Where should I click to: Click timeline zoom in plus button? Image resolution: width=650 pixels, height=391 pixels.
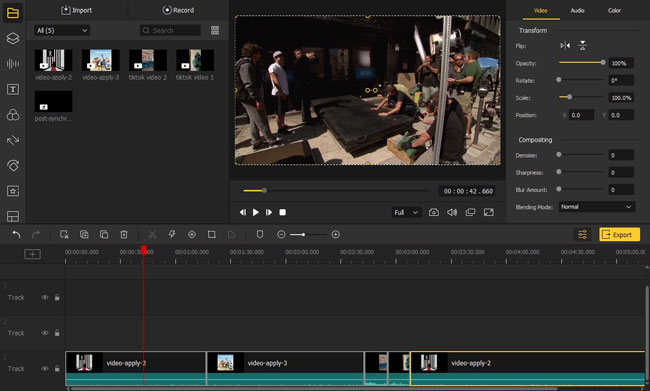coord(336,235)
